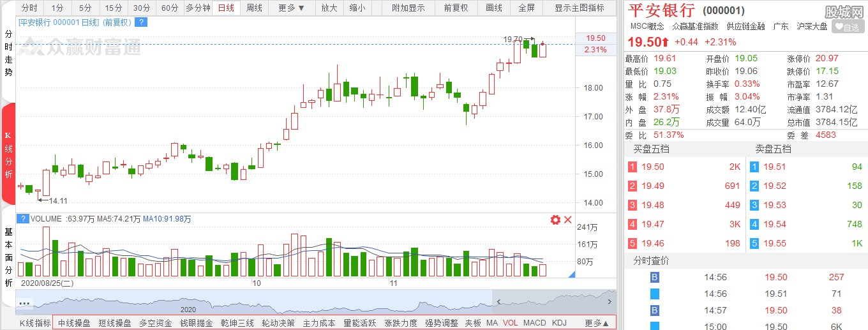This screenshot has width=868, height=330.
Task: Select 中线操盘 indicator
Action: point(74,323)
